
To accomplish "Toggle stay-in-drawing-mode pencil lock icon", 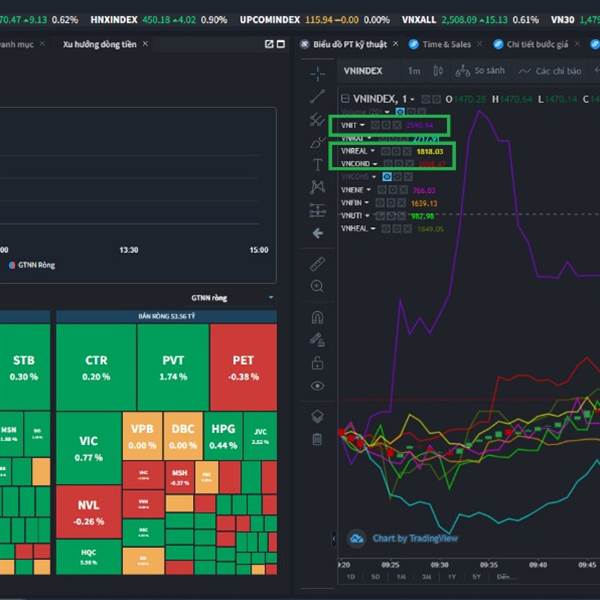I will [x=317, y=340].
